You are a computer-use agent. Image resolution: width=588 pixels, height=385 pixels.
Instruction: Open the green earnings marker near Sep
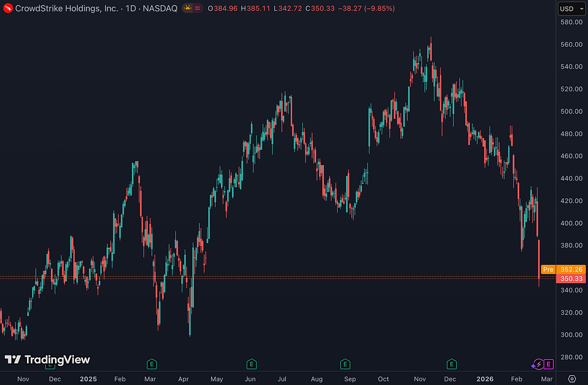coord(345,364)
